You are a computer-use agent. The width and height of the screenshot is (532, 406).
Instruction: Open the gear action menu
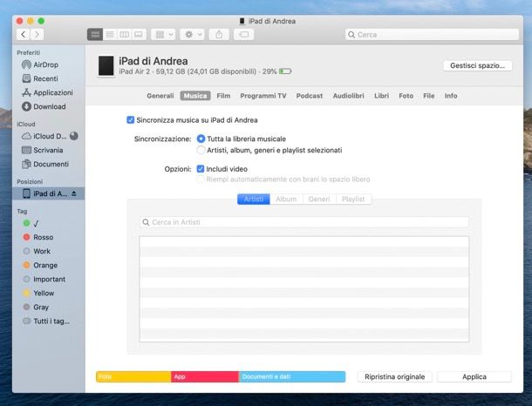click(x=192, y=34)
